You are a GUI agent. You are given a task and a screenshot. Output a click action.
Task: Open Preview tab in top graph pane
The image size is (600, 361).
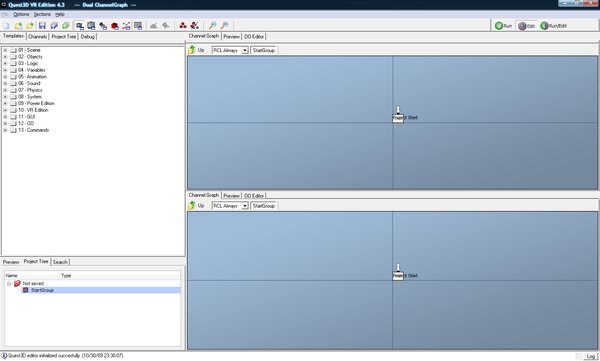pos(232,36)
